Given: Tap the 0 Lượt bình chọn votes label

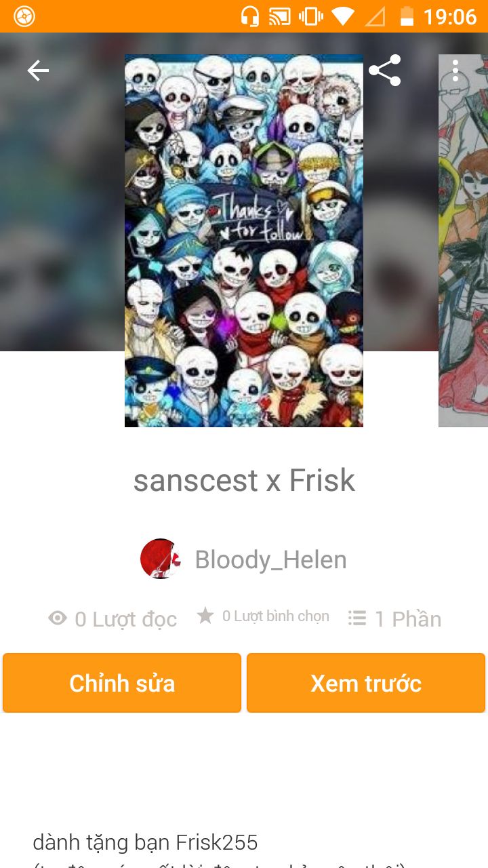Looking at the screenshot, I should click(276, 616).
